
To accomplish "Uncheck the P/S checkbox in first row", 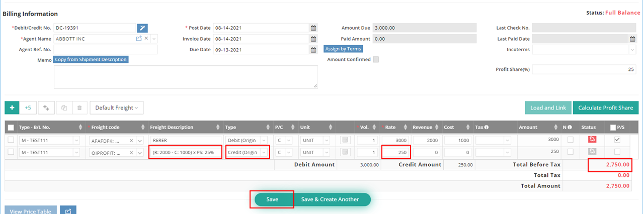I will [x=617, y=140].
